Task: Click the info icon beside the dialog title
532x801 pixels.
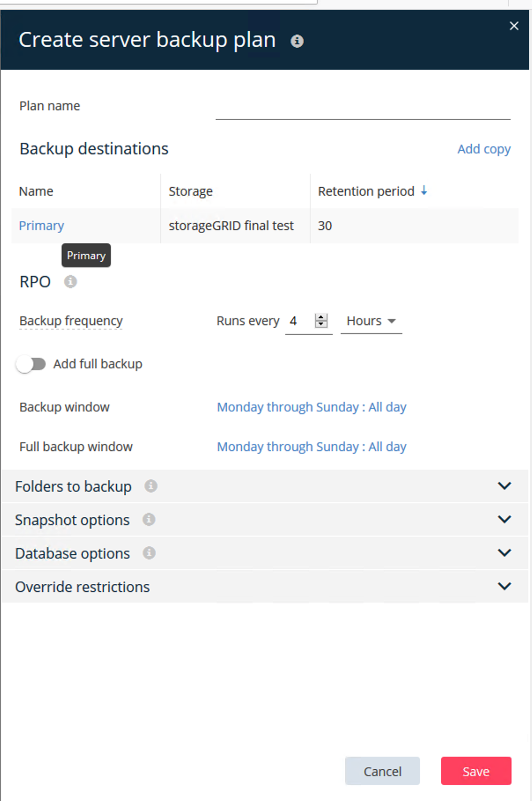Action: (x=297, y=41)
